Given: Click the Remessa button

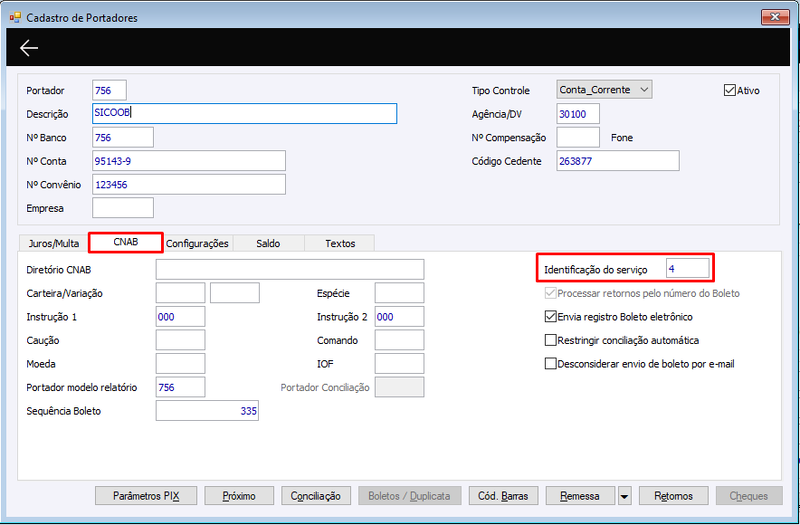Looking at the screenshot, I should tap(580, 496).
